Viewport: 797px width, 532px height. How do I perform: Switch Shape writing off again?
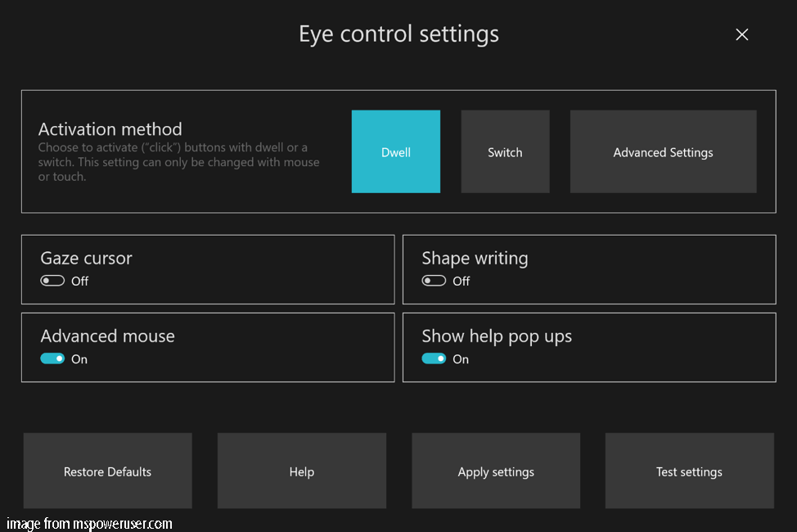tap(434, 280)
